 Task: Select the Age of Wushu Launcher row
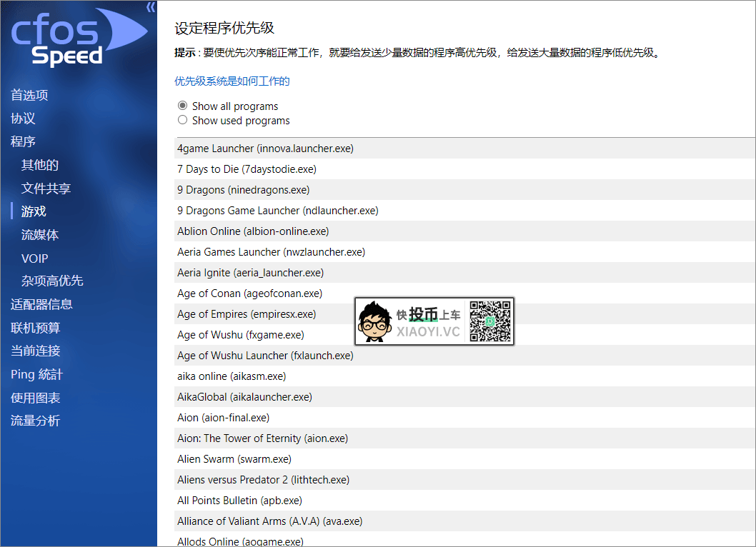coord(464,356)
